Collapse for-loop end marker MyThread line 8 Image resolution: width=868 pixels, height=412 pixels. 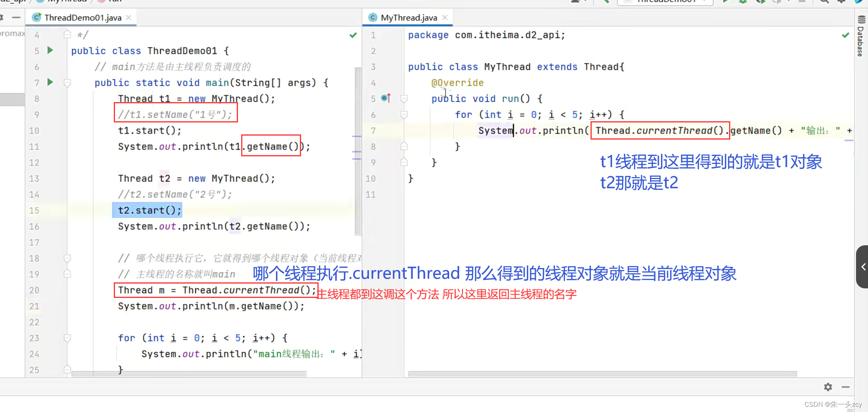click(x=404, y=146)
